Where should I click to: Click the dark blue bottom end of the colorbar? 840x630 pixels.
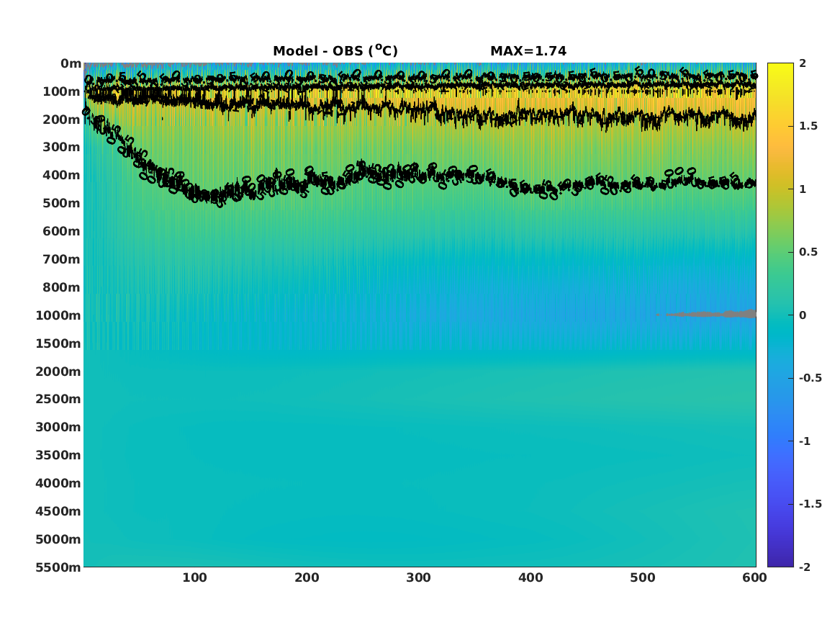780,562
